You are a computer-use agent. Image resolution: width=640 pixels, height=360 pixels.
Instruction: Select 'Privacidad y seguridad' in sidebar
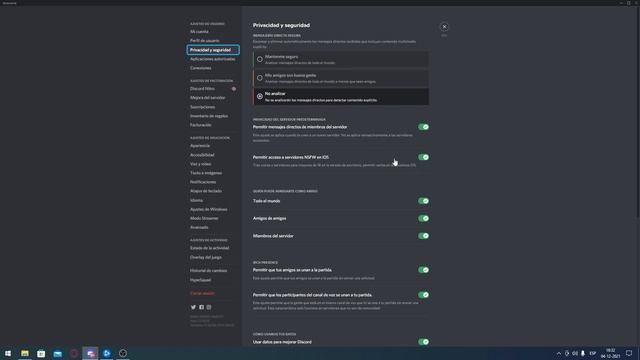[213, 50]
